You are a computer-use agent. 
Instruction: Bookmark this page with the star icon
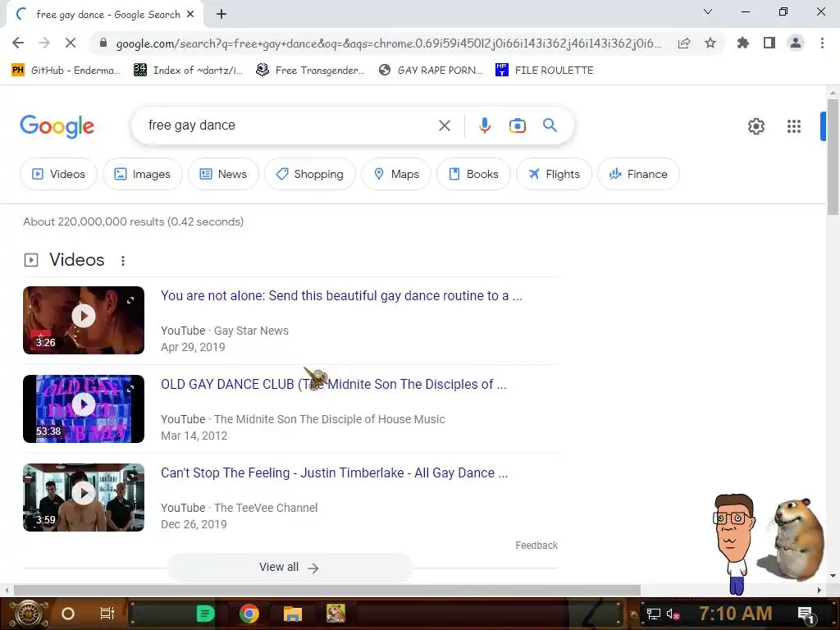pyautogui.click(x=710, y=43)
